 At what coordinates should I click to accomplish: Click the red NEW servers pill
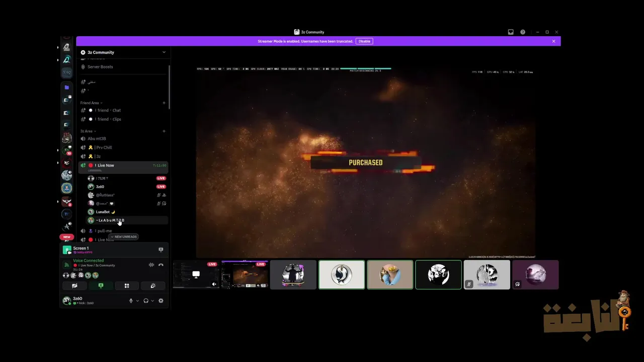(66, 237)
